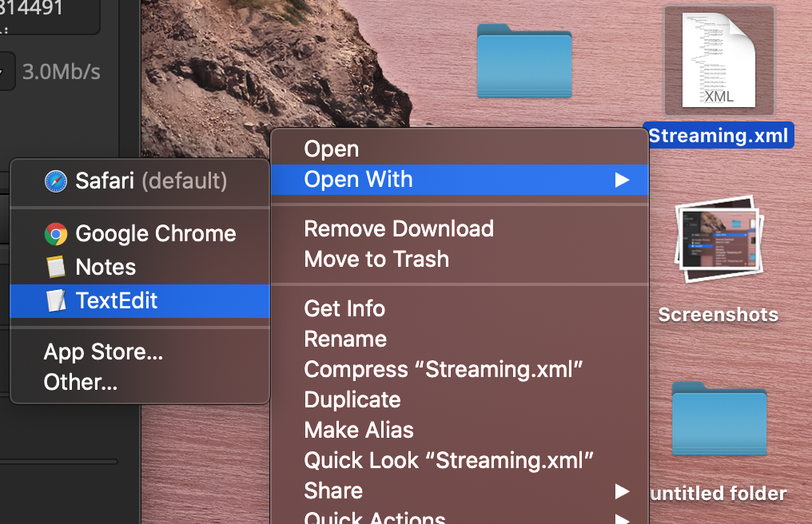Select Rename from the context menu
This screenshot has width=812, height=524.
tap(345, 339)
